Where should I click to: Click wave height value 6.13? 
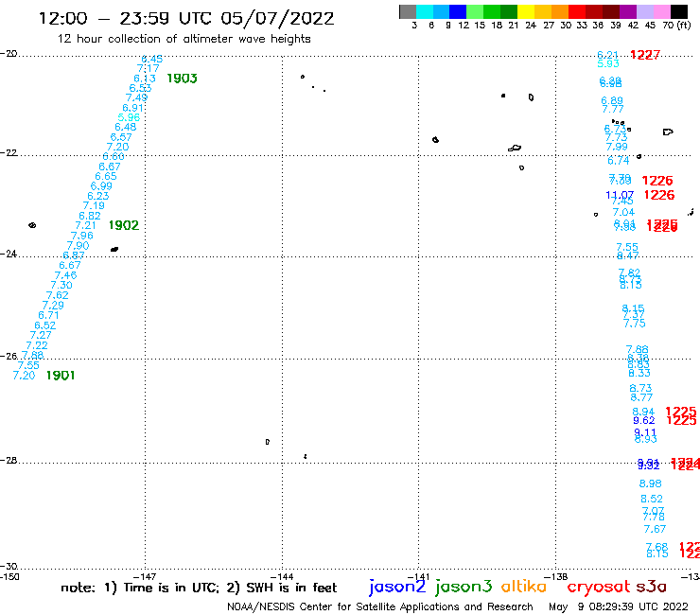click(145, 79)
